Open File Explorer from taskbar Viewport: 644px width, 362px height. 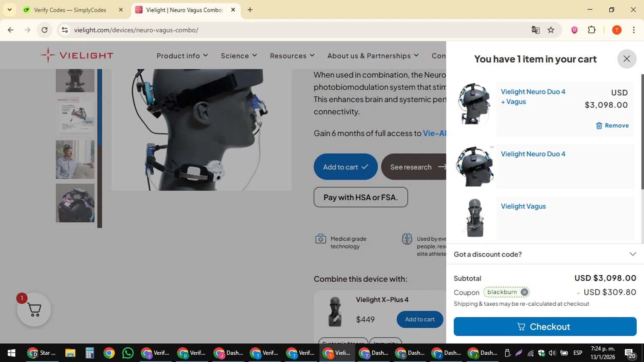click(x=70, y=353)
